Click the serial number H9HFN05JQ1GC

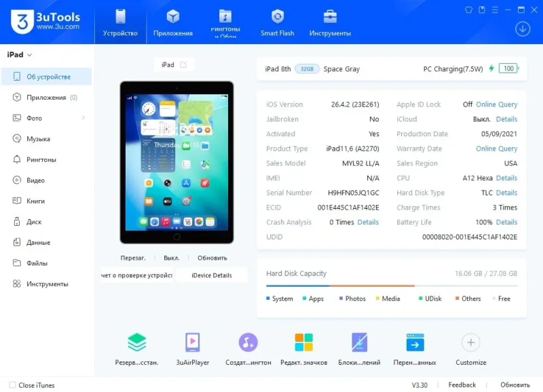353,193
